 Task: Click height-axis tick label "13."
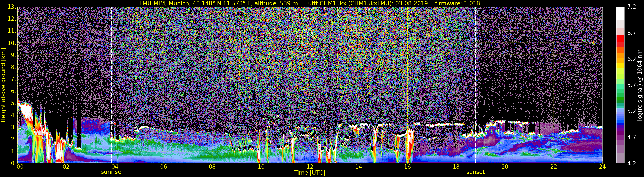point(12,7)
